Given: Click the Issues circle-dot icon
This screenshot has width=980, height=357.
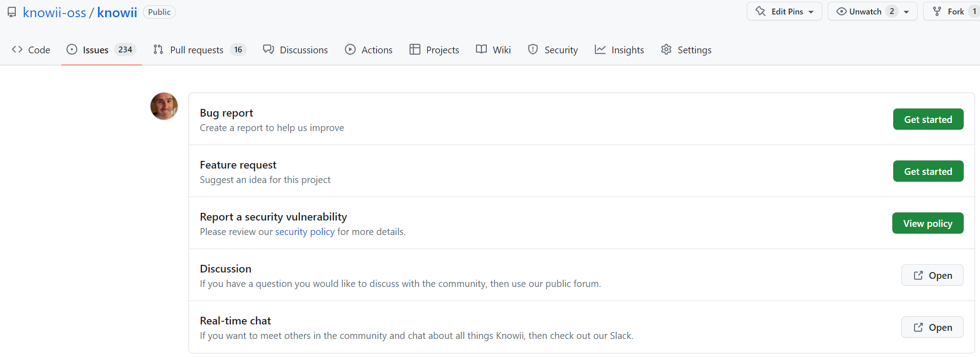Looking at the screenshot, I should [x=72, y=49].
